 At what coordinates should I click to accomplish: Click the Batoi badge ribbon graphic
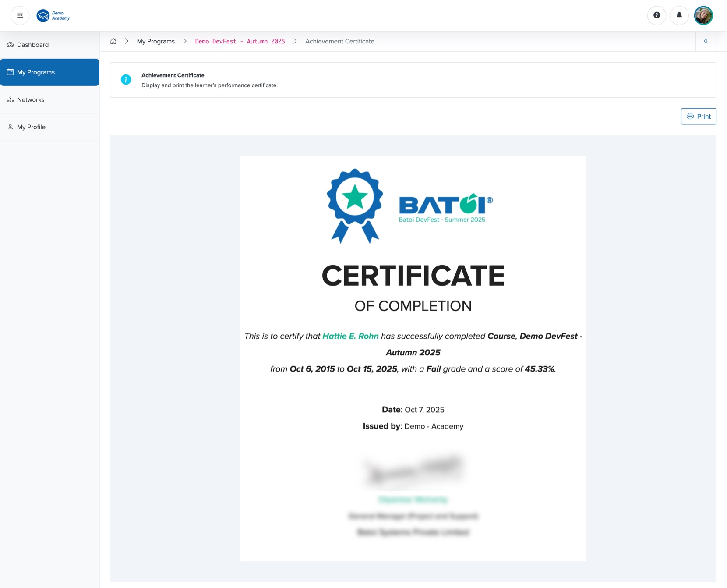click(354, 205)
